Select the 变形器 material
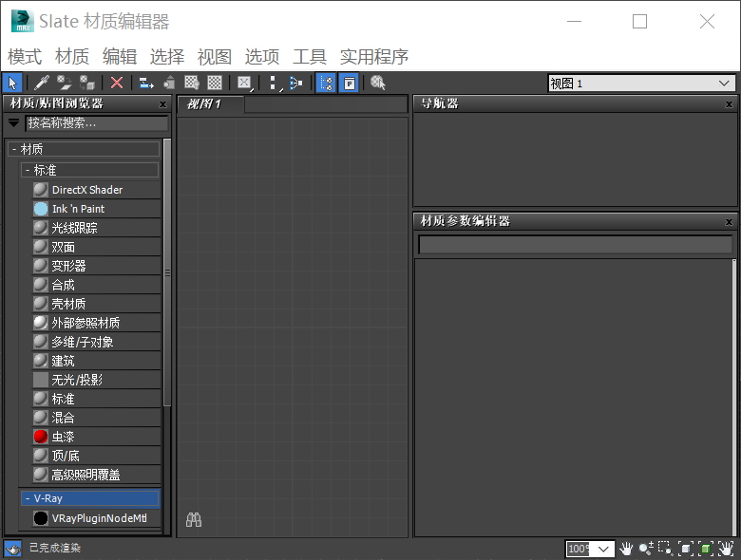Screen dimensions: 741x560 click(96, 266)
